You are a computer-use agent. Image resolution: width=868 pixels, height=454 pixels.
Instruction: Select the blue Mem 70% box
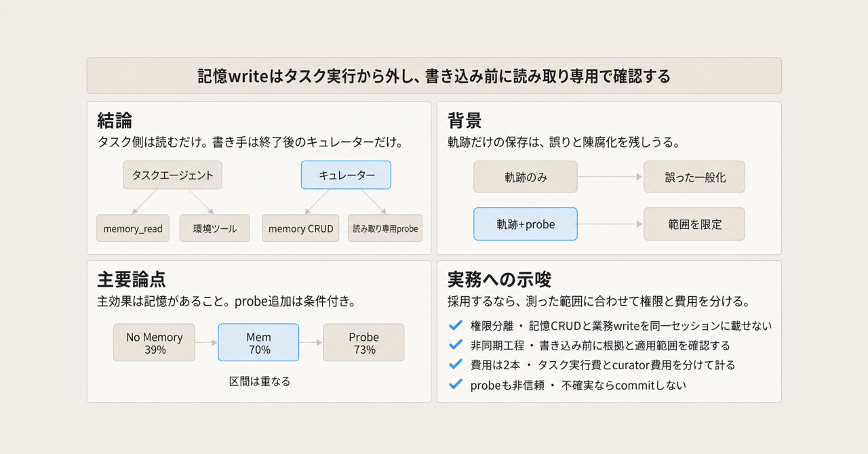click(258, 342)
